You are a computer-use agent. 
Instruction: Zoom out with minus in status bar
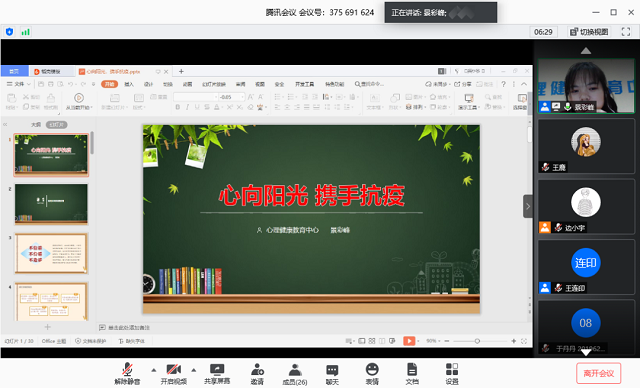pos(447,341)
